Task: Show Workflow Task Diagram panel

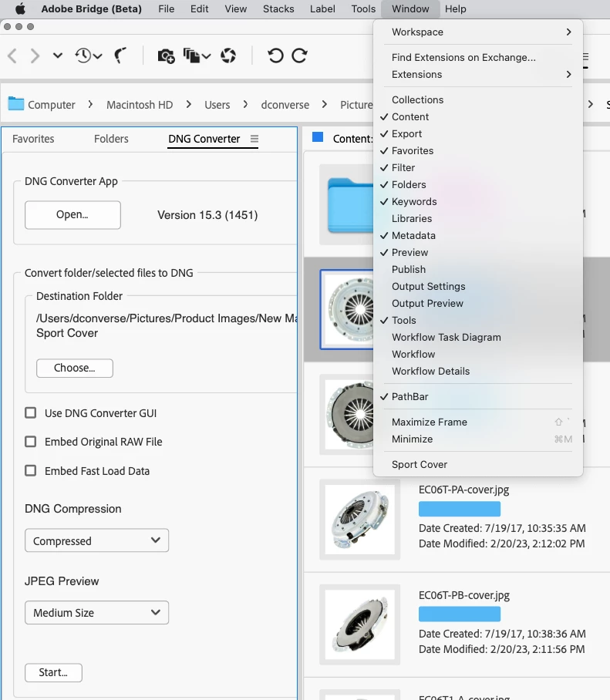Action: click(478, 338)
